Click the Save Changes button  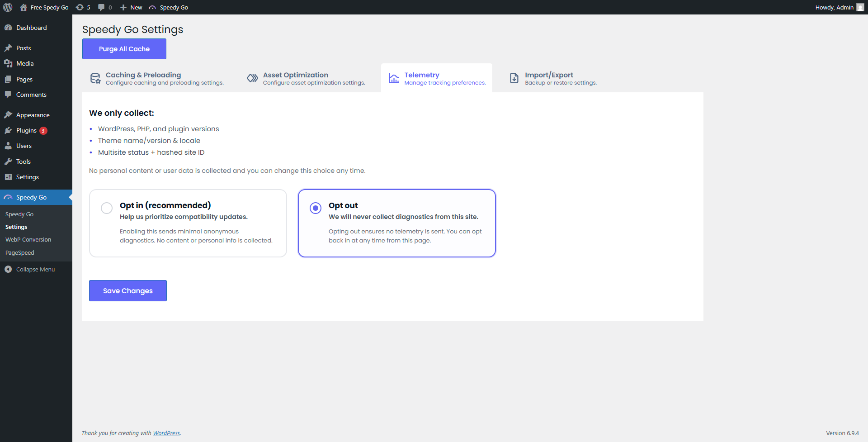pos(128,291)
